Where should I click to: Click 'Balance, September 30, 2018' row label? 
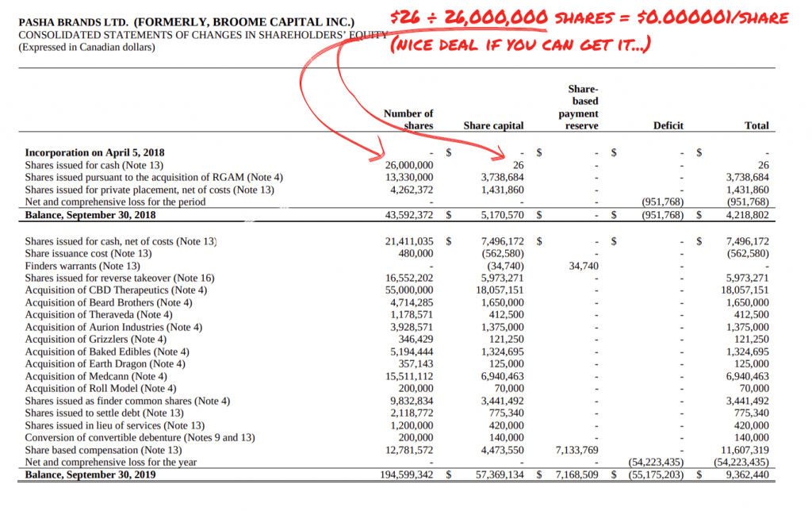point(90,214)
